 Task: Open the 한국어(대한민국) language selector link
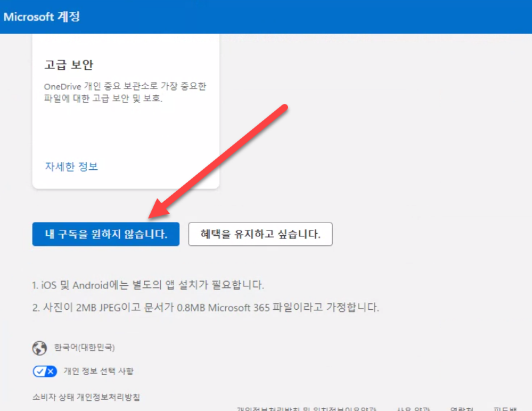[x=85, y=348]
